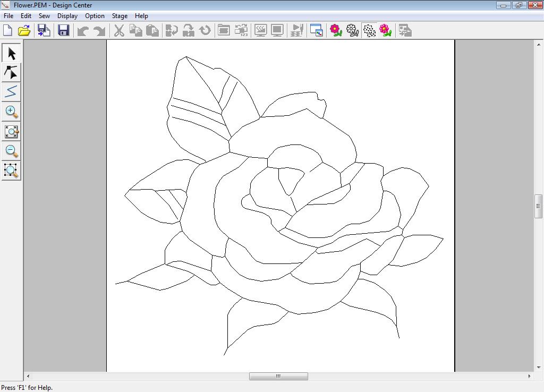Copy selection with the Copy icon
This screenshot has height=392, width=544.
pyautogui.click(x=135, y=30)
